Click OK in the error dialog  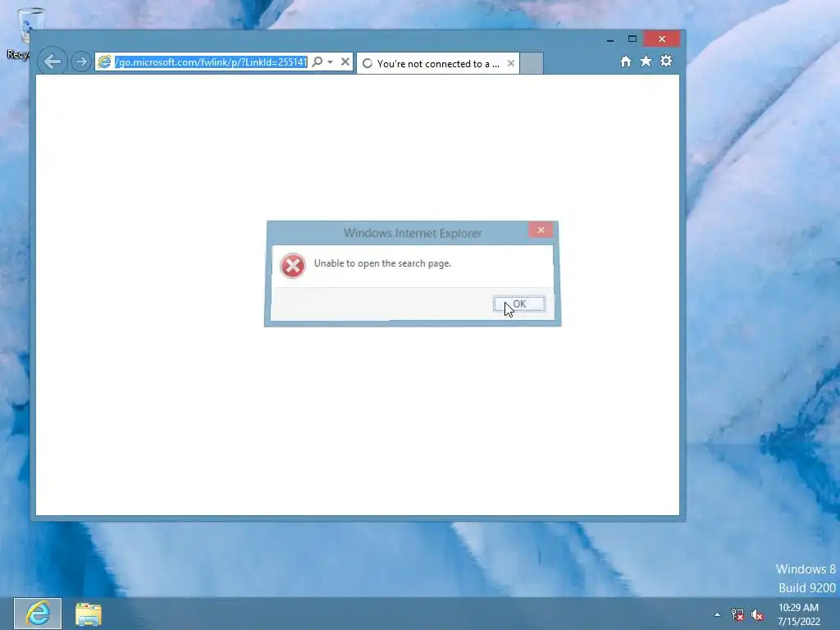(519, 304)
